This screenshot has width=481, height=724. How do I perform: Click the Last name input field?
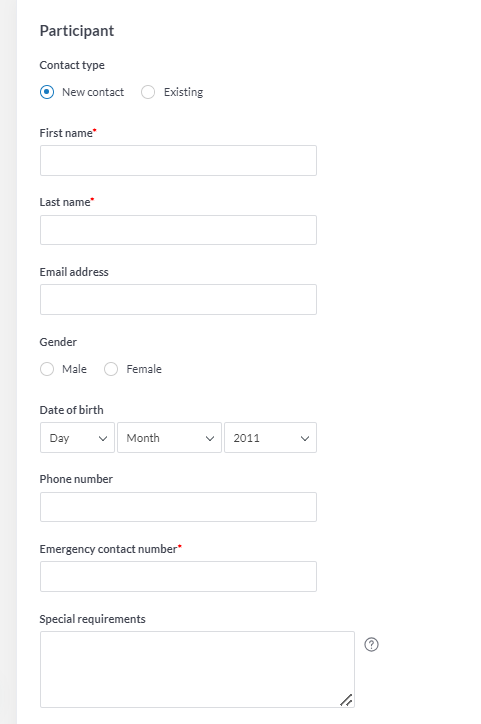pos(178,230)
